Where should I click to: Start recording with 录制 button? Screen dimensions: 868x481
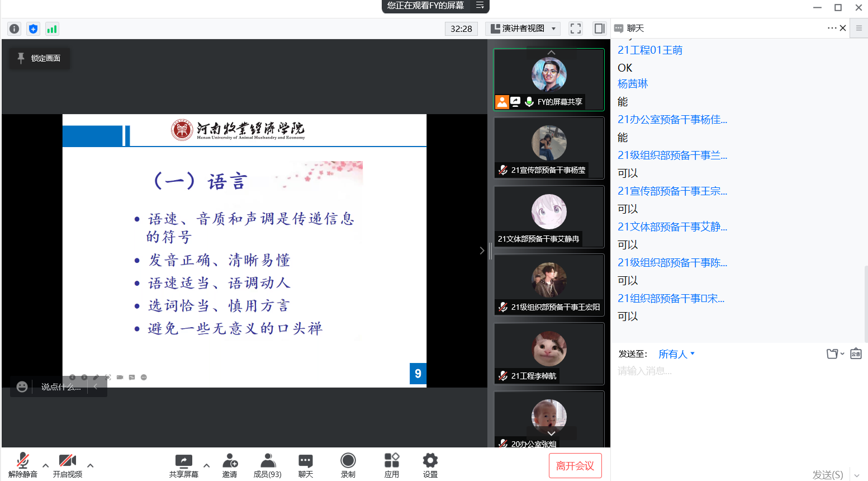coord(348,465)
